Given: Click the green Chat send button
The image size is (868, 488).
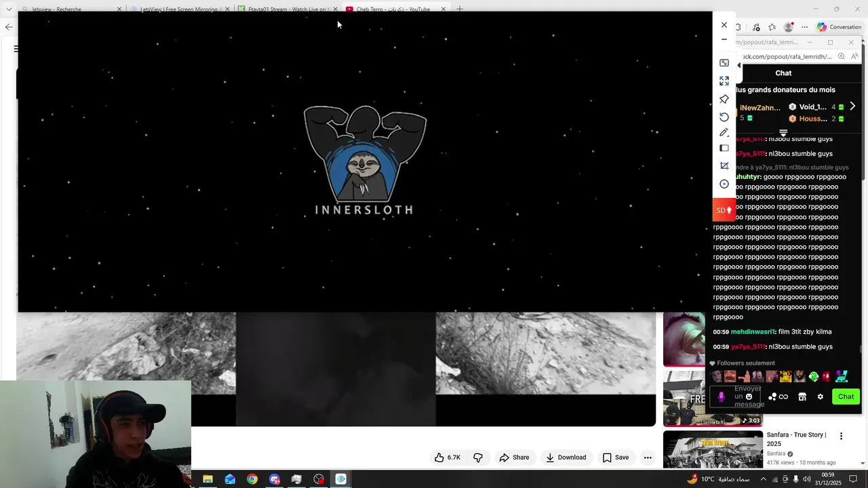Looking at the screenshot, I should 846,396.
